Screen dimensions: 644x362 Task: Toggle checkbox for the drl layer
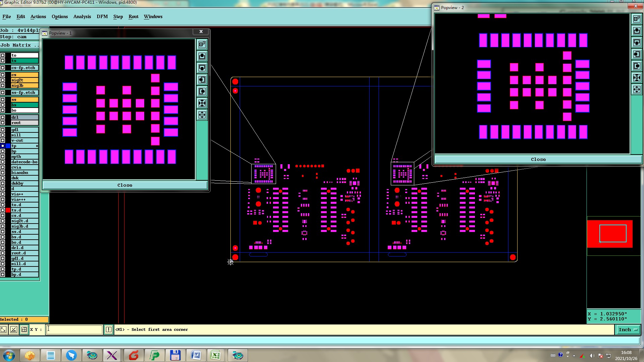[x=3, y=117]
